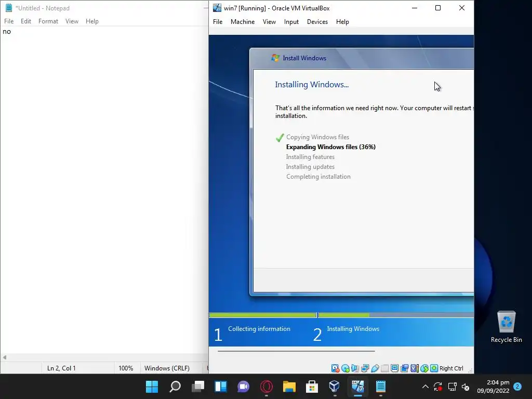Click the Collecting information progress bar segment

coord(263,315)
